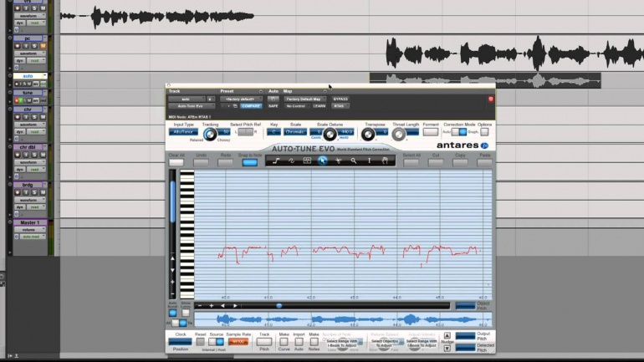Nudge pitch up with the up arrow
This screenshot has height=362, width=644.
tap(447, 336)
